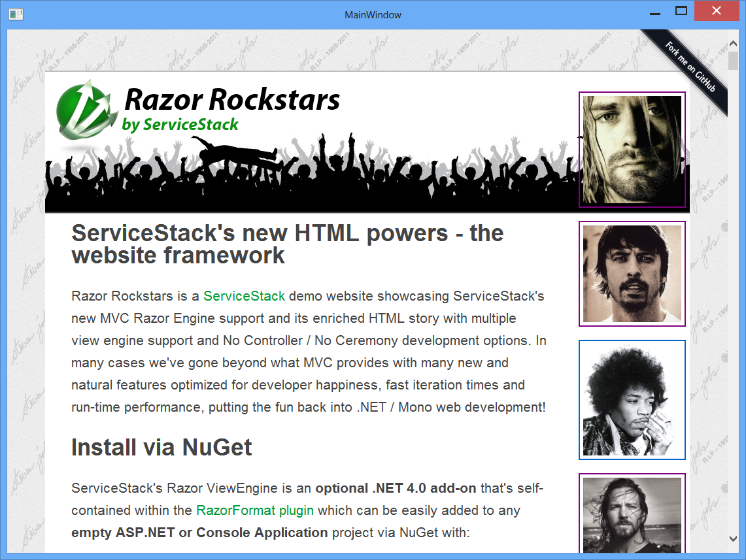This screenshot has width=746, height=560.
Task: Open the RazorFormat plugin link
Action: coord(254,510)
